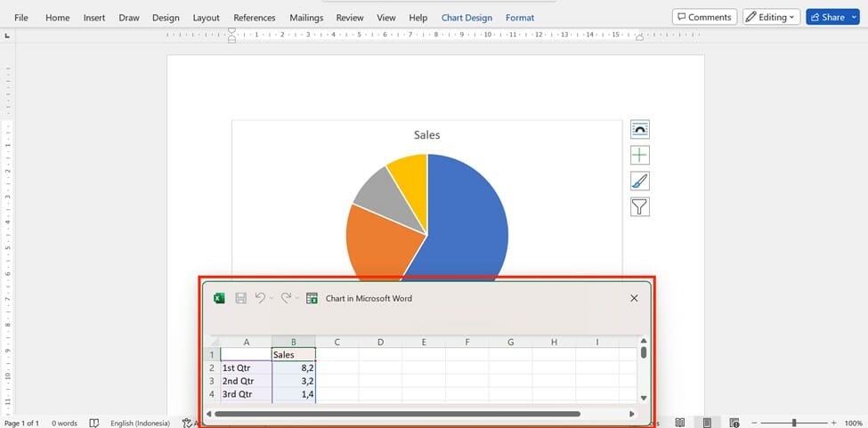Select the 3rd Qtr cell

pyautogui.click(x=246, y=394)
